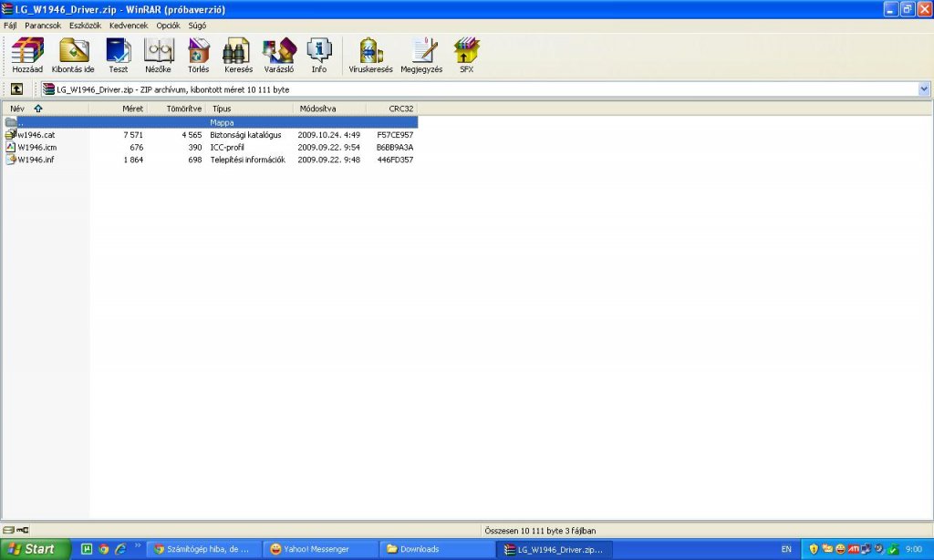The image size is (934, 560).
Task: Open the Opciók menu
Action: click(x=168, y=26)
